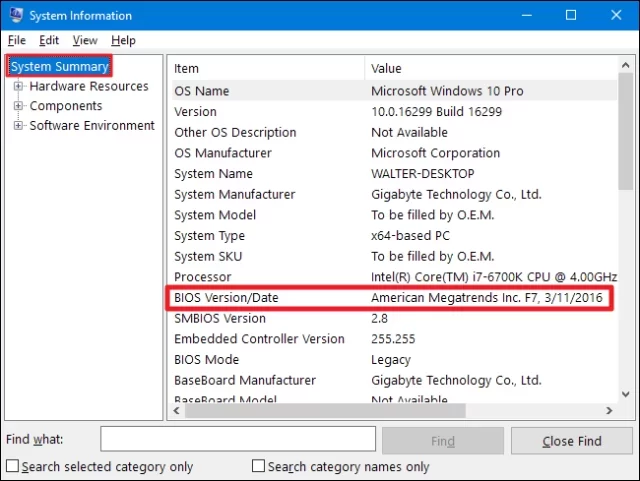Click the System Information title bar icon
Viewport: 640px width, 481px height.
coord(14,16)
